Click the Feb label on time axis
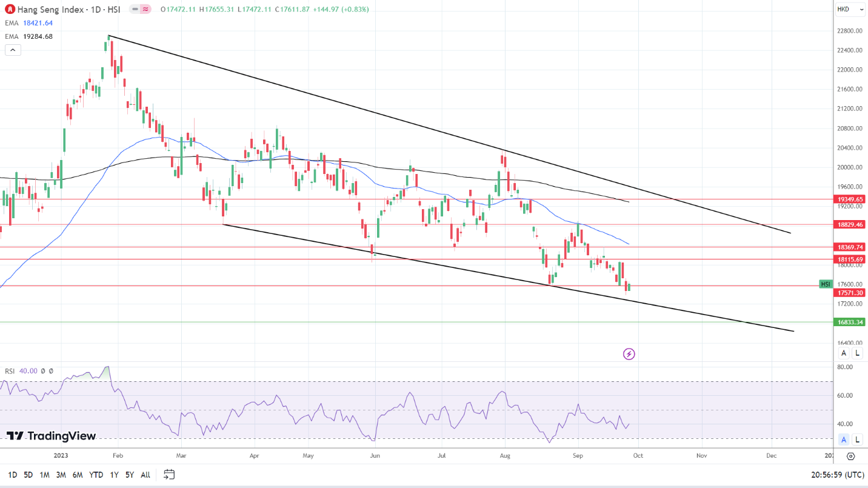Screen dimensions: 868x488 tap(118, 455)
